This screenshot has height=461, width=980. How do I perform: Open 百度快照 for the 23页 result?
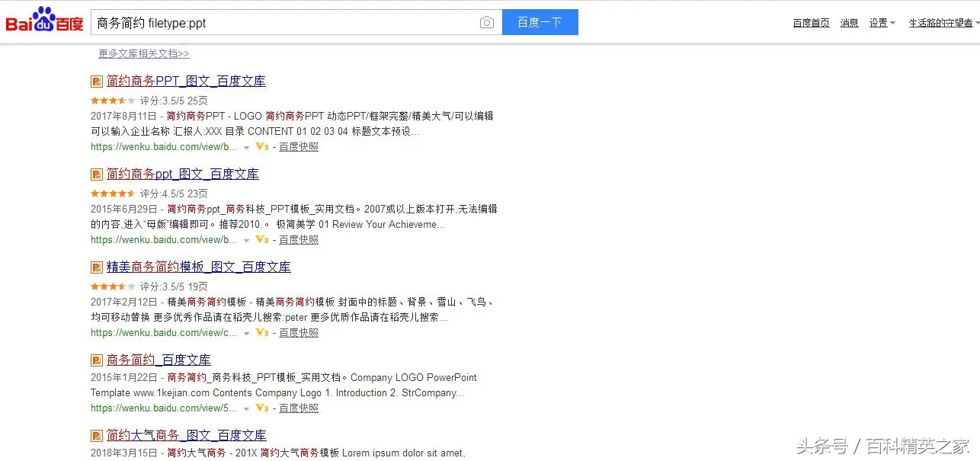(x=299, y=240)
